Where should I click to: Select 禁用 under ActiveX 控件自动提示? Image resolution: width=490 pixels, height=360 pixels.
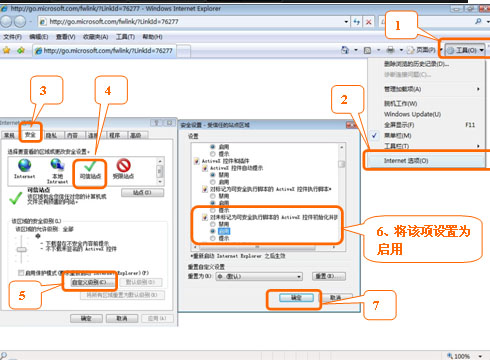213,175
